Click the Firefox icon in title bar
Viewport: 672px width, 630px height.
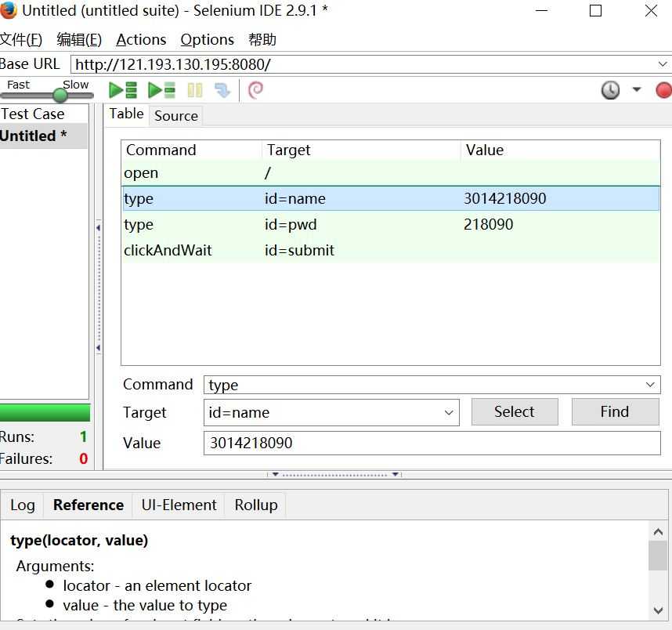coord(8,10)
